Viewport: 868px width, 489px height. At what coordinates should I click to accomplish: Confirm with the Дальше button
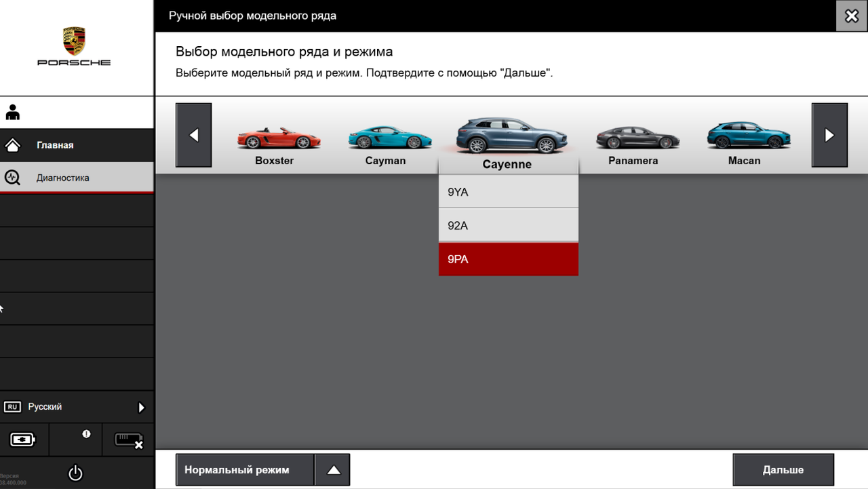click(x=783, y=470)
